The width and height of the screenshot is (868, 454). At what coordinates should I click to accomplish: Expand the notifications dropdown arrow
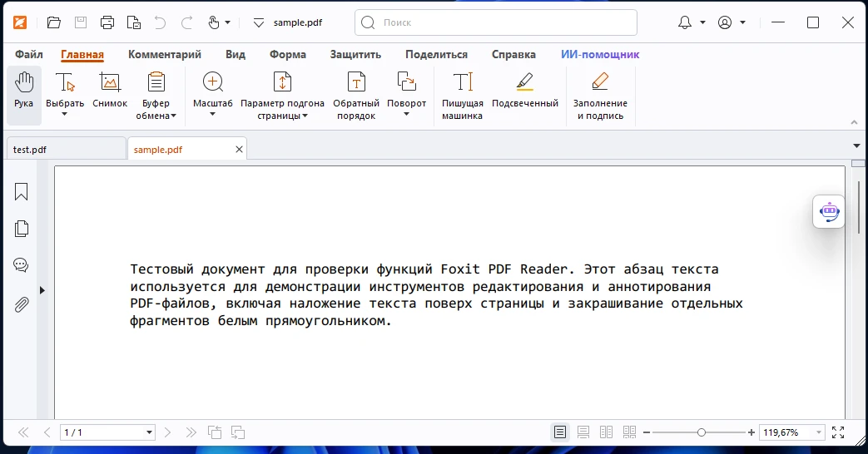tap(702, 22)
